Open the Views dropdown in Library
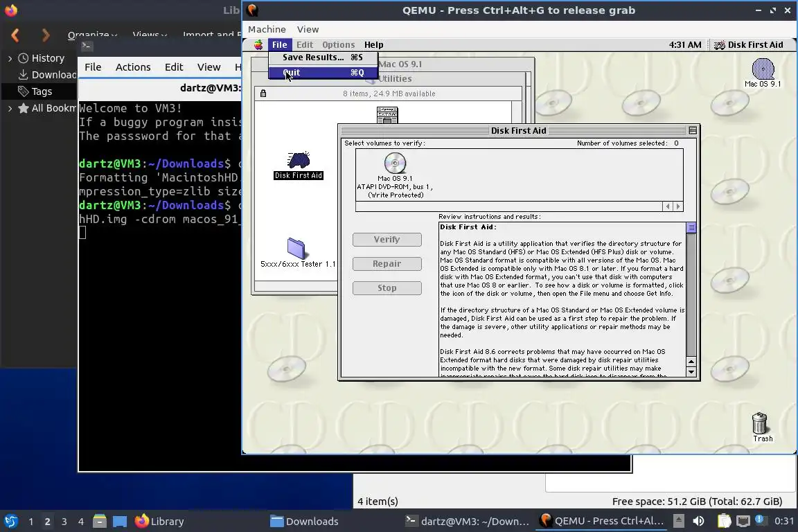 click(150, 35)
